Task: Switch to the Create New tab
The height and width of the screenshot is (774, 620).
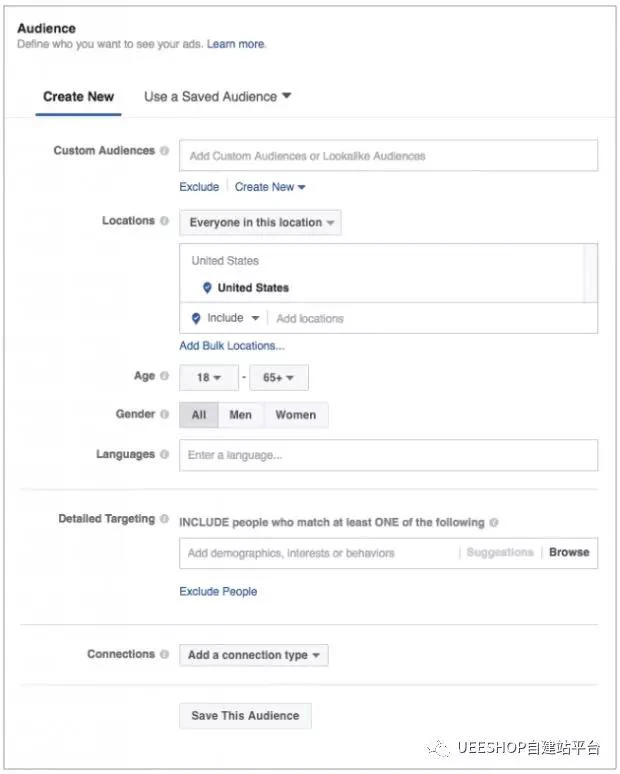Action: [x=78, y=97]
